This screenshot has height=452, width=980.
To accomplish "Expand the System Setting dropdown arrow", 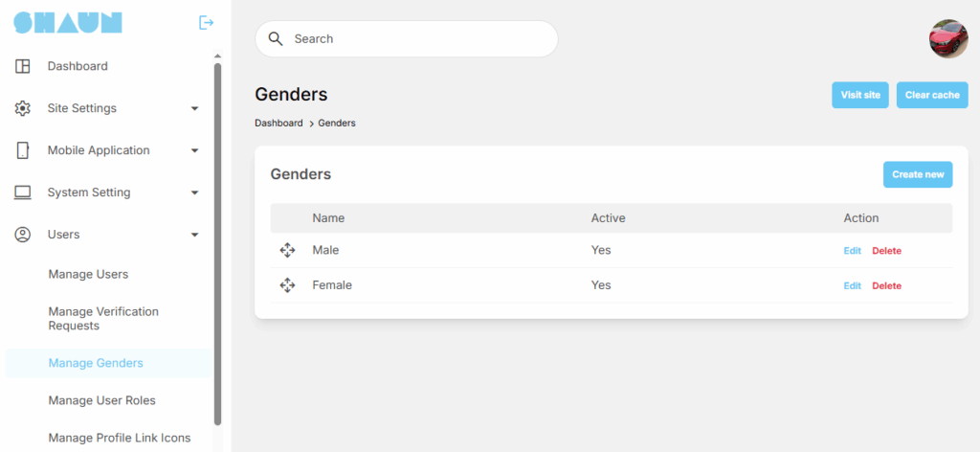I will 194,192.
